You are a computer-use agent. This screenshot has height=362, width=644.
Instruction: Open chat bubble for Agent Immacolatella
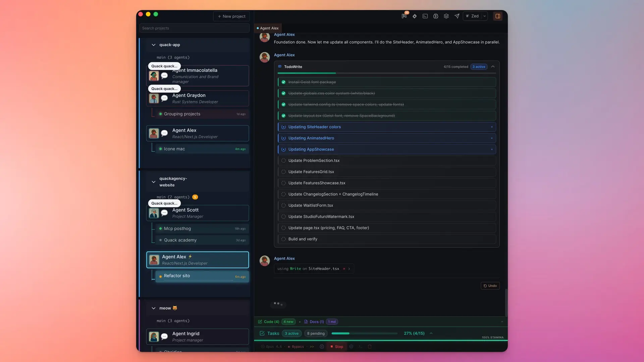164,76
